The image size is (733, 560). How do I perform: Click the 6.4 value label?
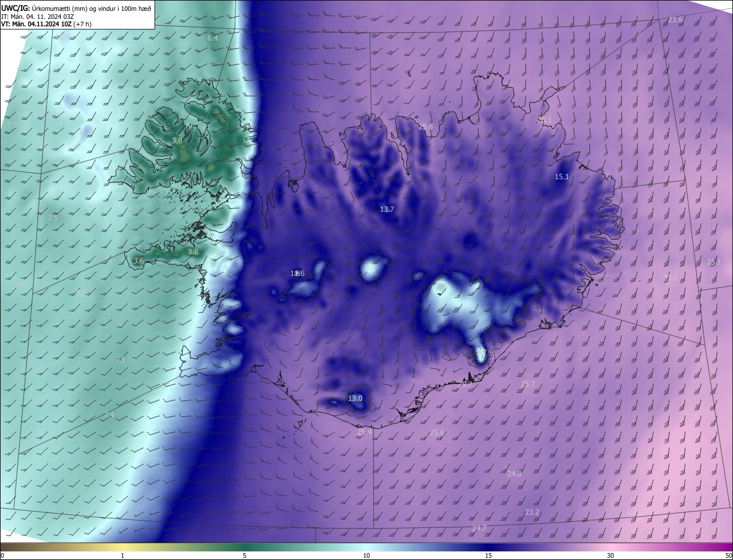(x=212, y=38)
